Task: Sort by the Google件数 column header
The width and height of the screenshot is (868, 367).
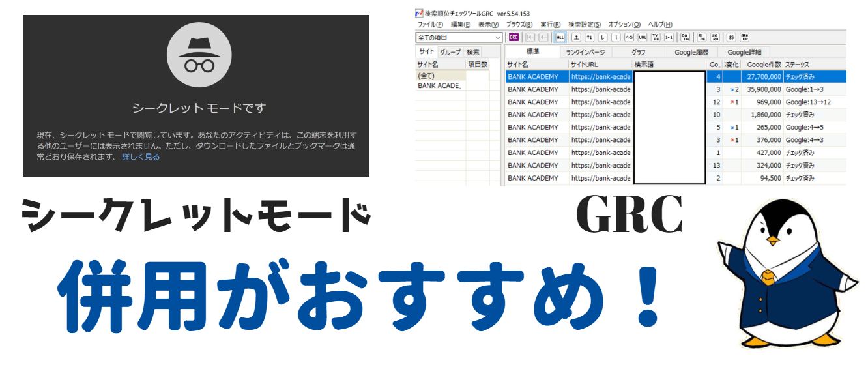Action: [762, 65]
